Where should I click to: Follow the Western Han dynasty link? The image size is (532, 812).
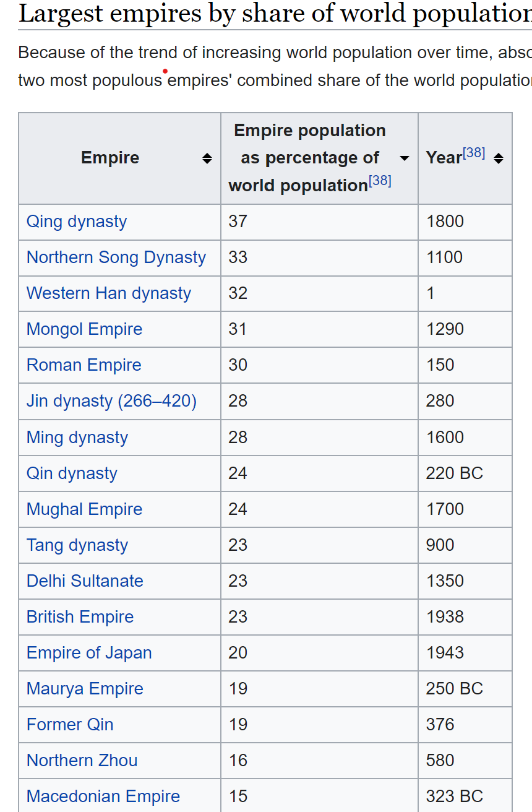pos(109,293)
